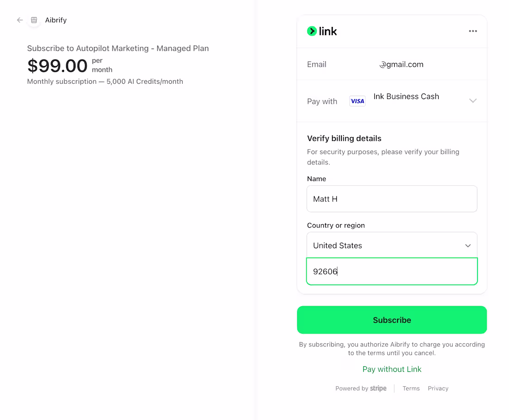Select the Ink Business Cash payment method
This screenshot has height=420, width=509.
(406, 96)
